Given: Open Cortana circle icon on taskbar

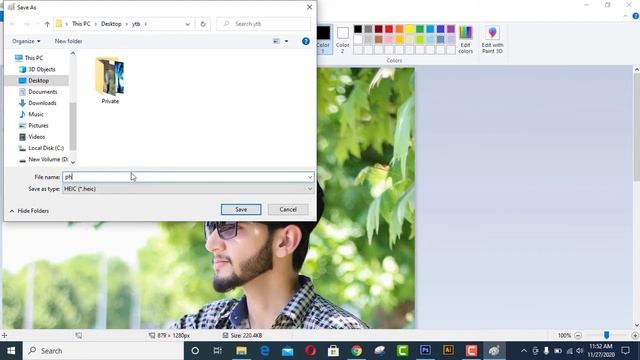Looking at the screenshot, I should point(195,351).
